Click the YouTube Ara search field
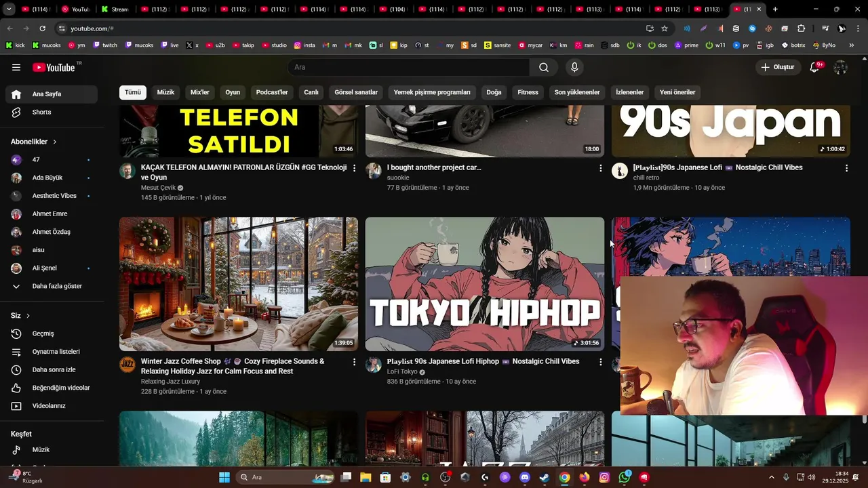 [x=409, y=67]
